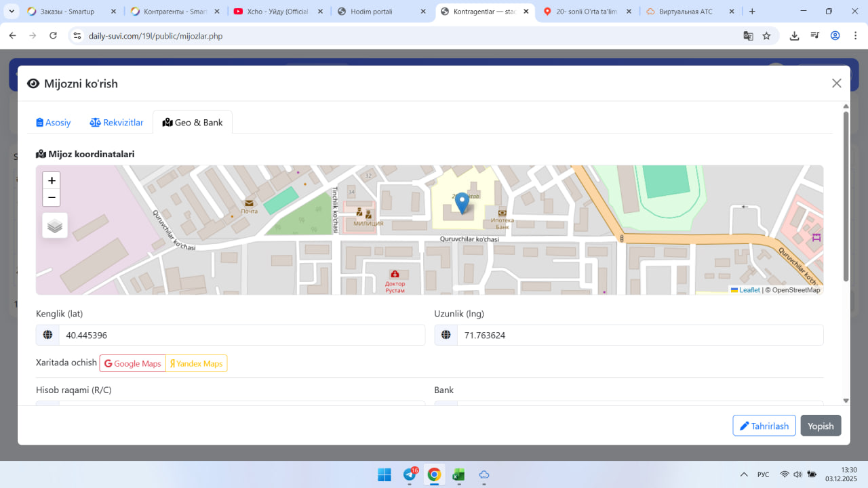Open a new browser tab
Image resolution: width=868 pixels, height=488 pixels.
pos(752,12)
